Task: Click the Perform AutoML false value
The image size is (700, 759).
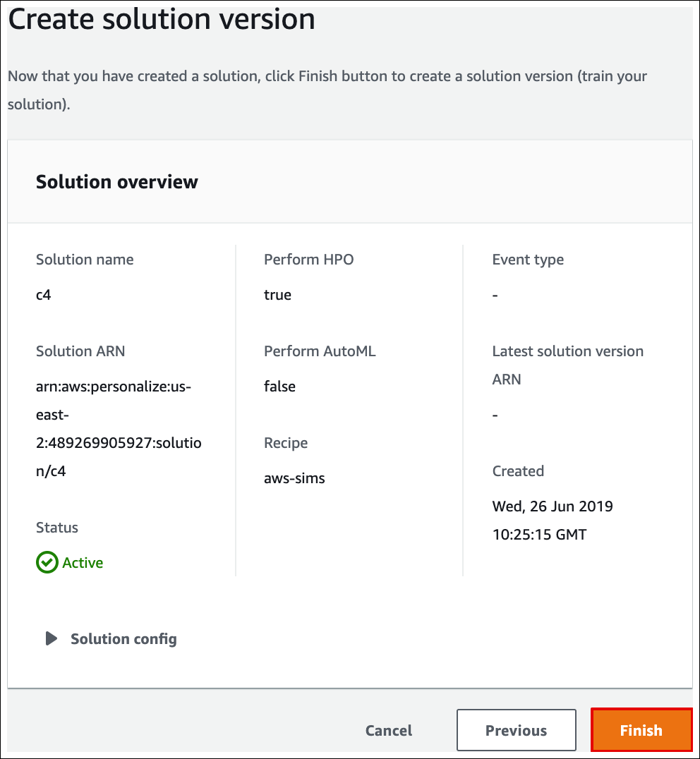Action: (279, 387)
